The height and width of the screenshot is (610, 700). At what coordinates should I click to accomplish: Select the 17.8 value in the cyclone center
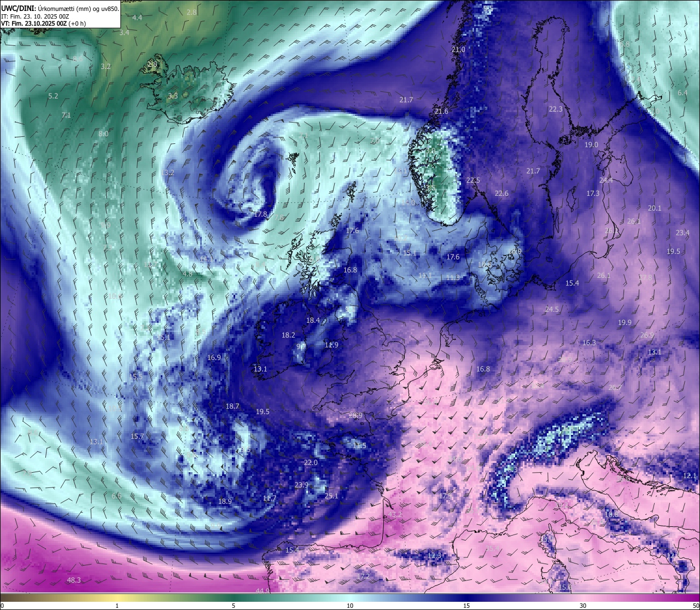[x=260, y=214]
